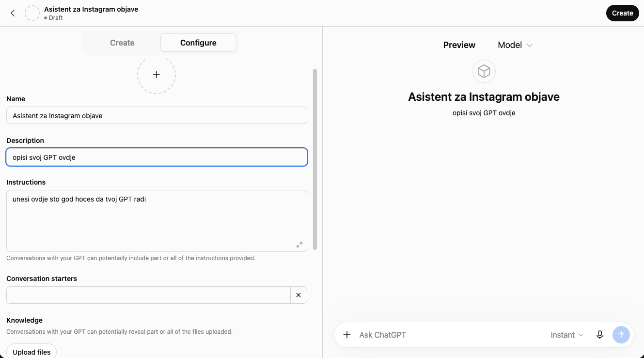Click the preview title 'Asistent za Instagram objave'
This screenshot has width=644, height=358.
pyautogui.click(x=484, y=97)
